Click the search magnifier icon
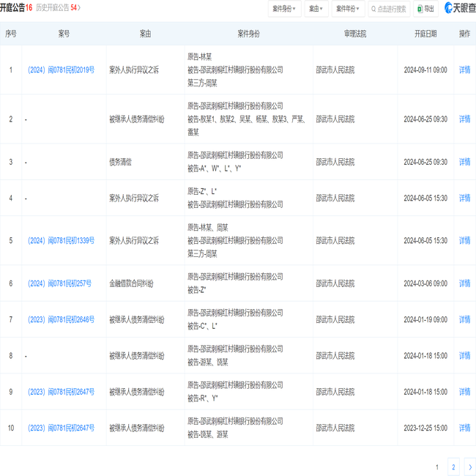The height and width of the screenshot is (476, 476). coord(374,9)
